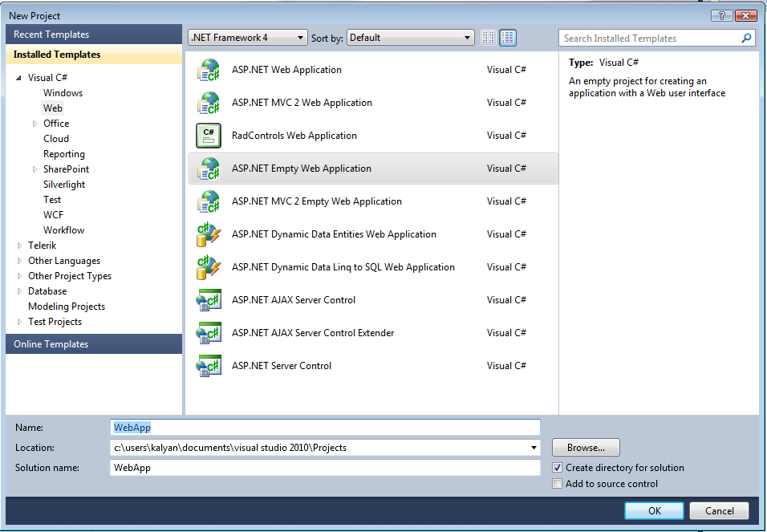
Task: Select ASP.NET Dynamic Data Entities Web Application name
Action: pyautogui.click(x=334, y=234)
